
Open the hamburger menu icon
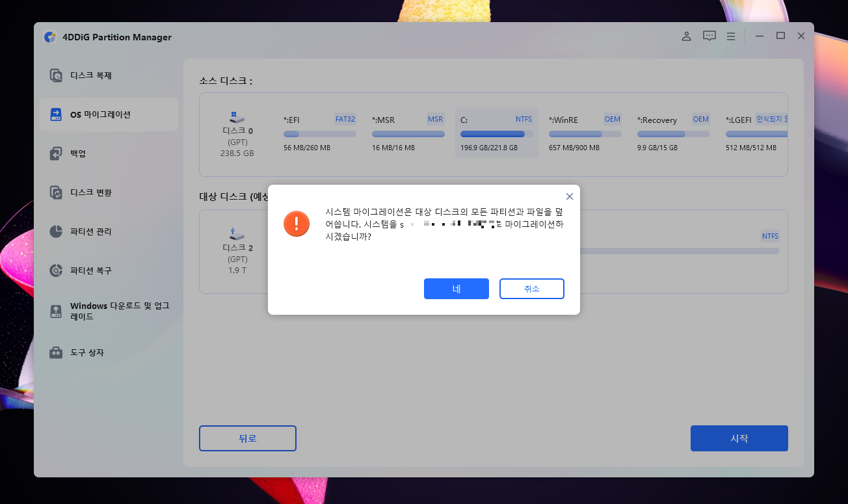[731, 36]
